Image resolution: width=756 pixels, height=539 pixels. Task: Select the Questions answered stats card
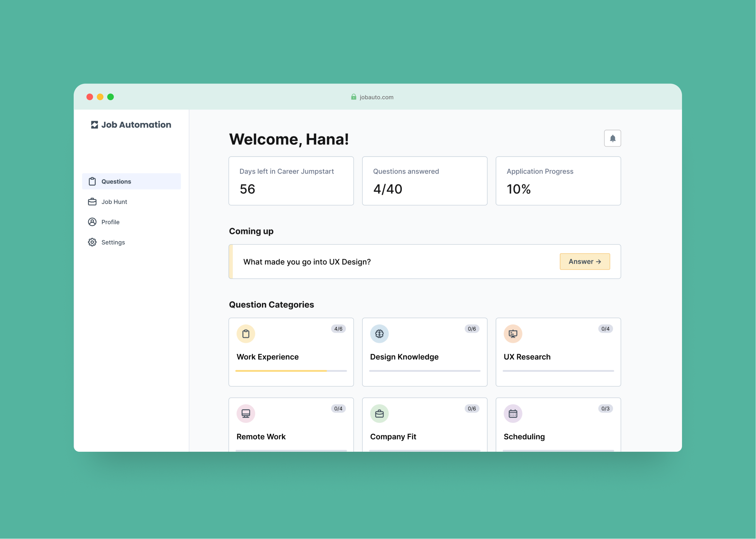(x=424, y=181)
